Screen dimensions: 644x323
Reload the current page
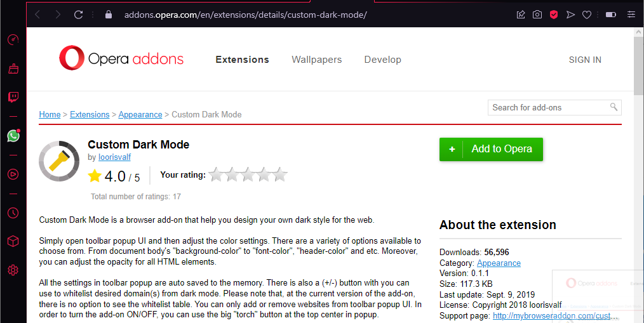click(79, 15)
